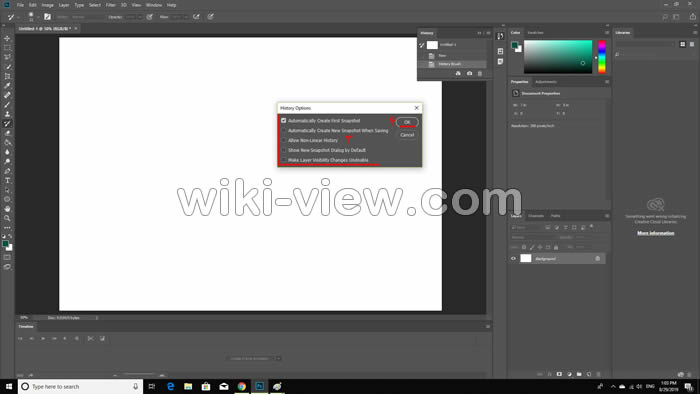Close the History Options dialog
This screenshot has width=700, height=394.
[x=417, y=108]
